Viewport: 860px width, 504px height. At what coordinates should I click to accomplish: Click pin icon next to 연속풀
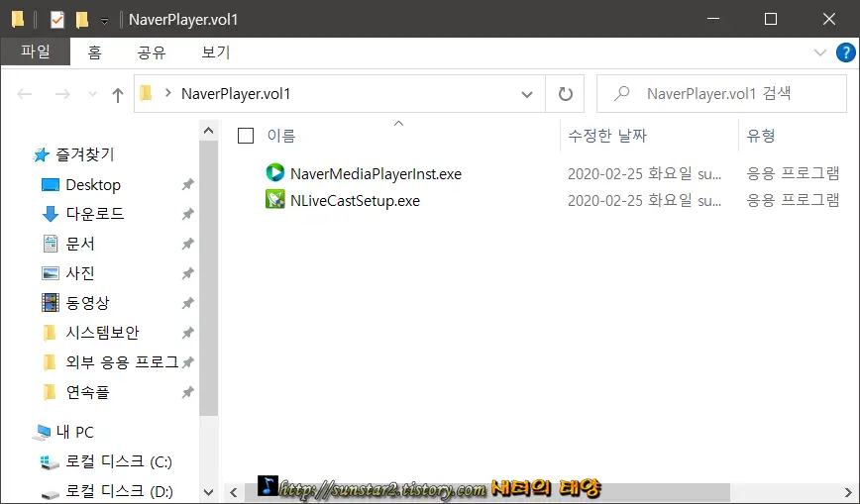[188, 392]
